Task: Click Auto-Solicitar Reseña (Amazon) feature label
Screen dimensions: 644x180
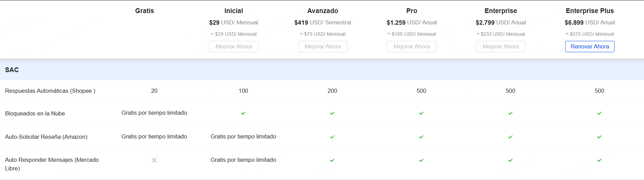Action: [46, 137]
